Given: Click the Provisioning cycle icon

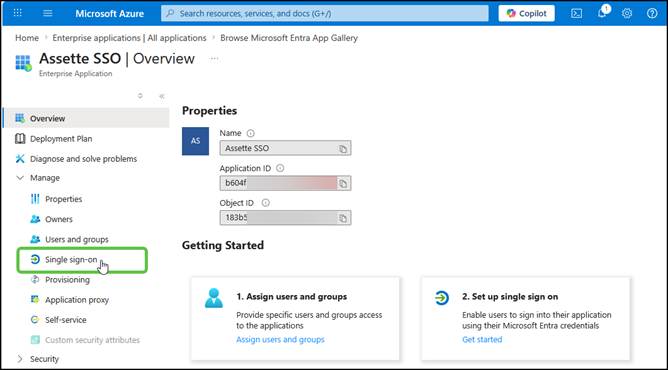Looking at the screenshot, I should tap(35, 279).
